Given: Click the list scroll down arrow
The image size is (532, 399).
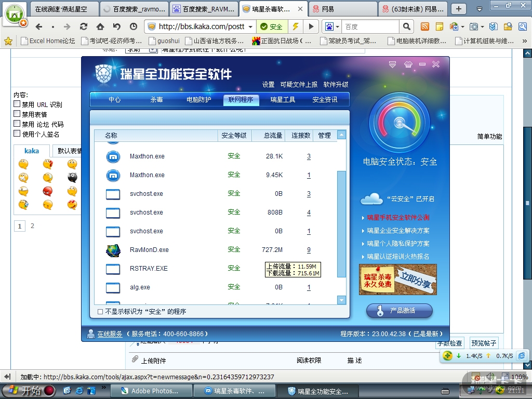Looking at the screenshot, I should [x=341, y=300].
